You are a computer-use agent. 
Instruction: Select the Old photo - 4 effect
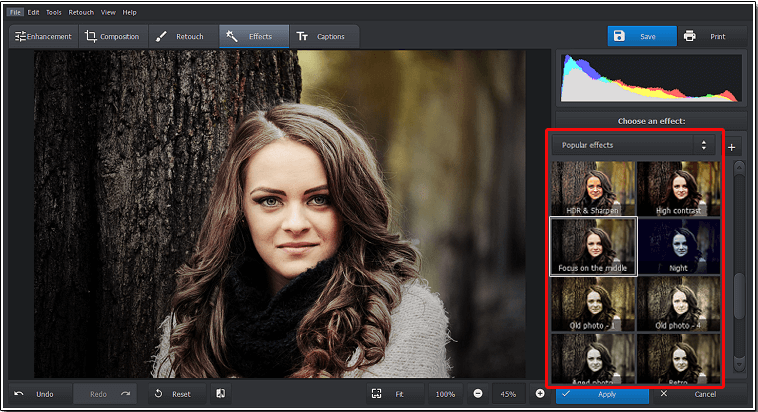coord(678,304)
